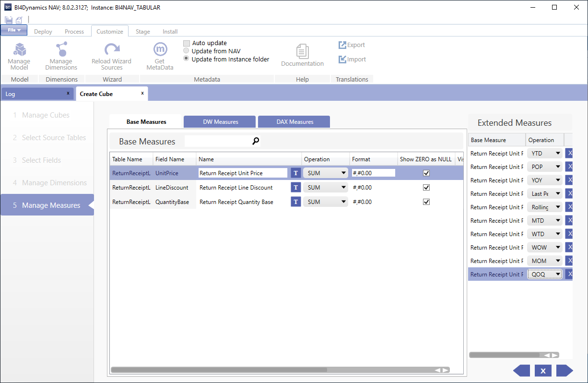Select the Return Receipt Line Discount cell

pos(244,188)
